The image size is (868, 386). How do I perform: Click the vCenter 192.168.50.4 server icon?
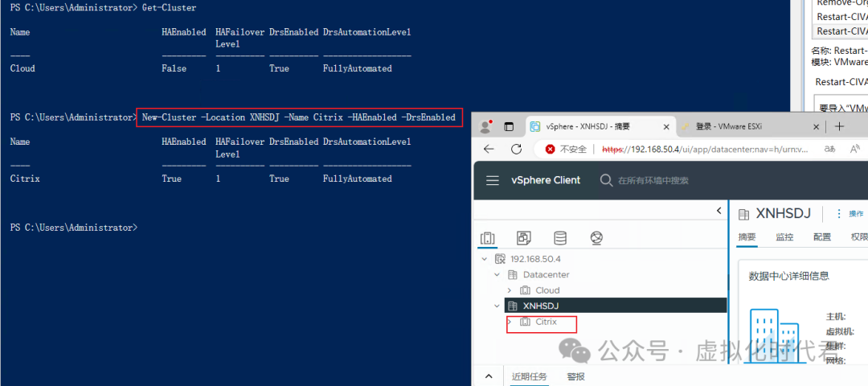tap(501, 259)
